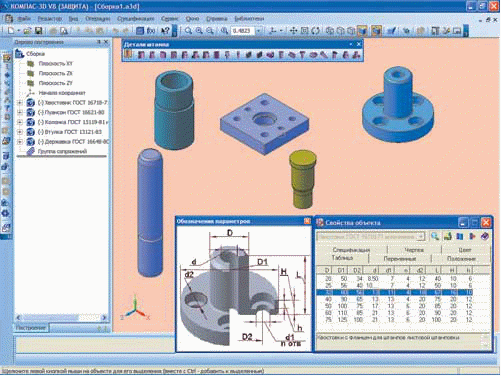Open the zoom scale dropdown arrow

(x=259, y=31)
